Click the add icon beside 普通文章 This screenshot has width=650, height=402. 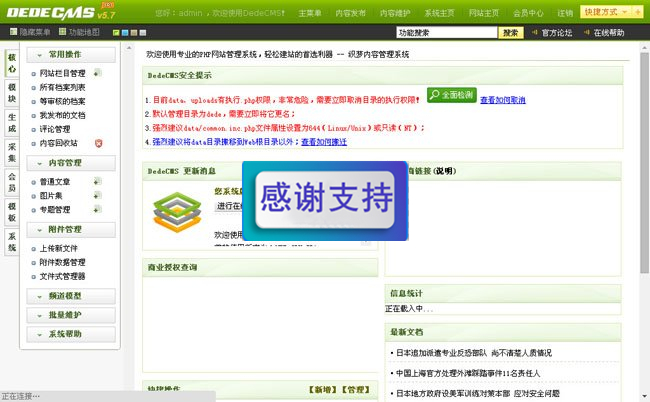97,182
